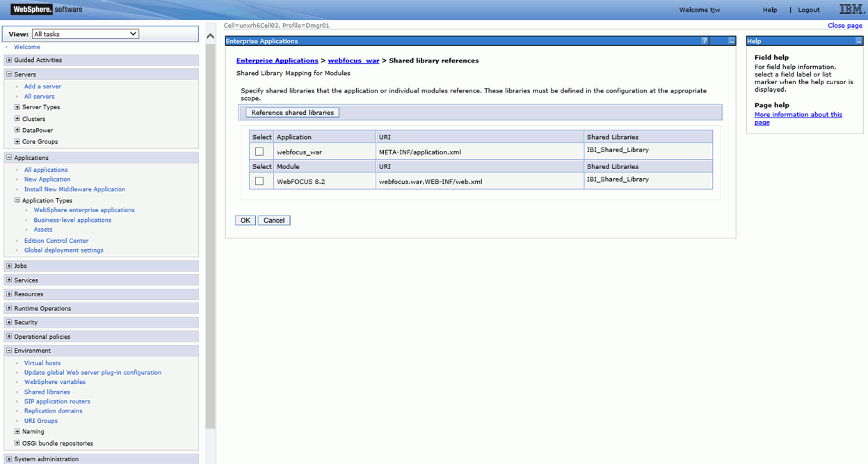The height and width of the screenshot is (464, 868).
Task: Expand the Resources section
Action: coord(9,294)
